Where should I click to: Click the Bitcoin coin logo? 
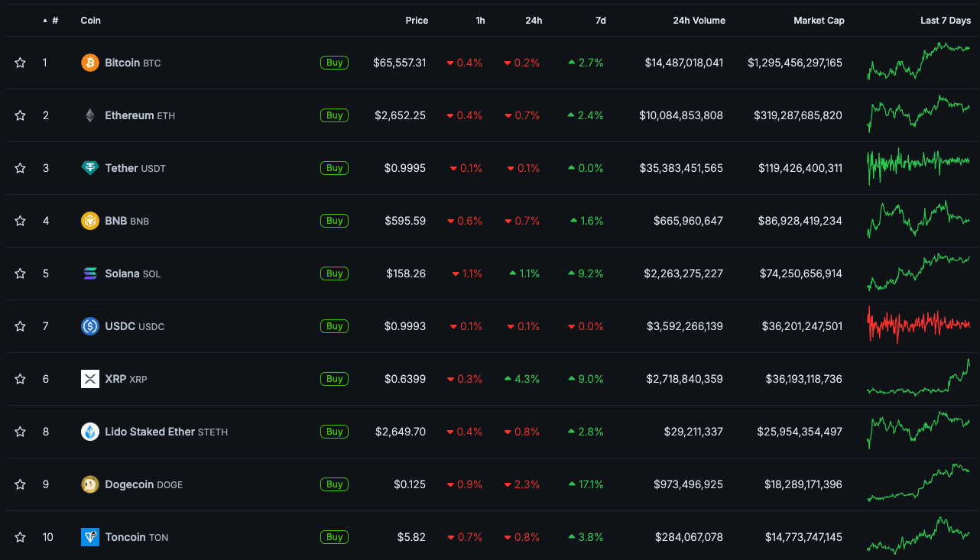[90, 63]
